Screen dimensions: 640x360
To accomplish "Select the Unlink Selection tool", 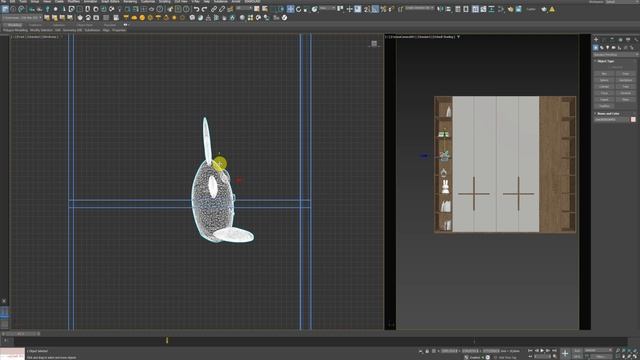I will (x=222, y=9).
